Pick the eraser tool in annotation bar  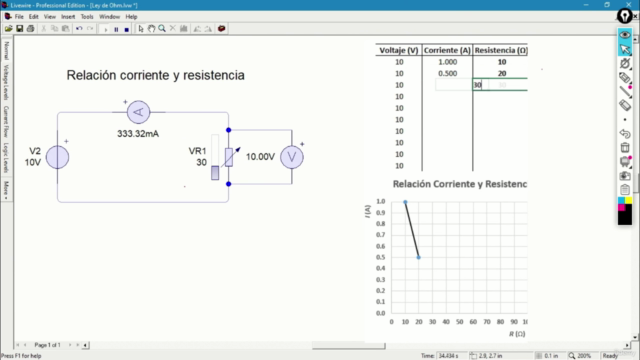pos(625,105)
